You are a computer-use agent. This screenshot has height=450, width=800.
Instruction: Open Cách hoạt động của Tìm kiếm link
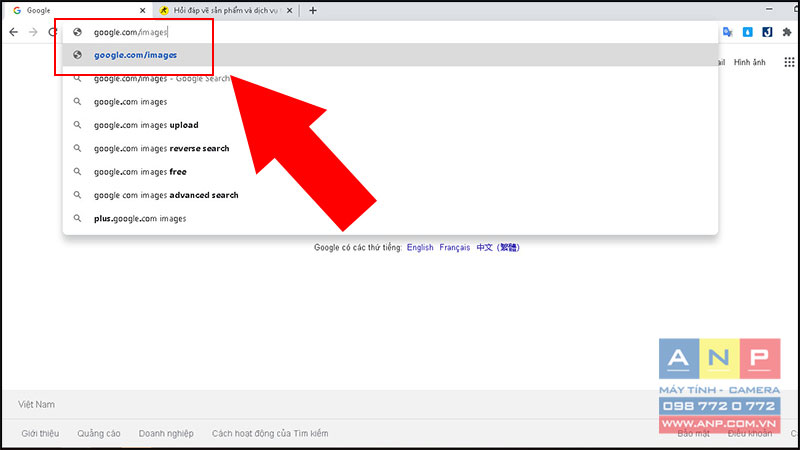270,433
